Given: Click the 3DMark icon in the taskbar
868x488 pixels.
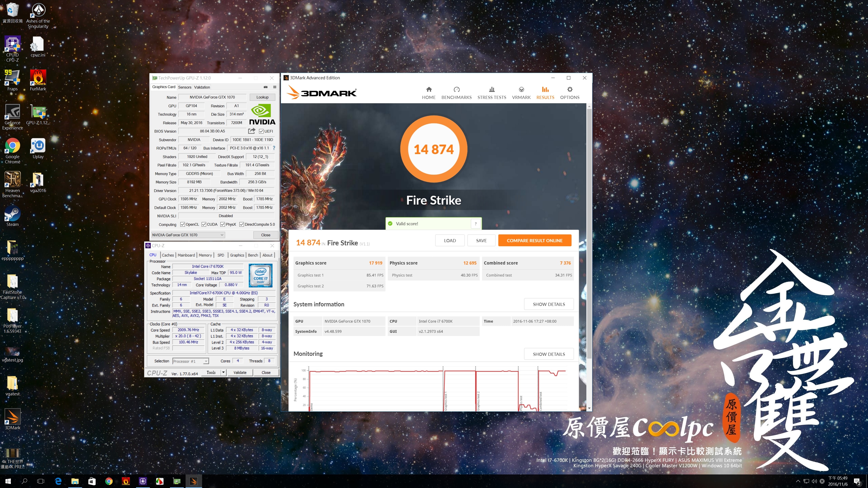Looking at the screenshot, I should pos(193,481).
